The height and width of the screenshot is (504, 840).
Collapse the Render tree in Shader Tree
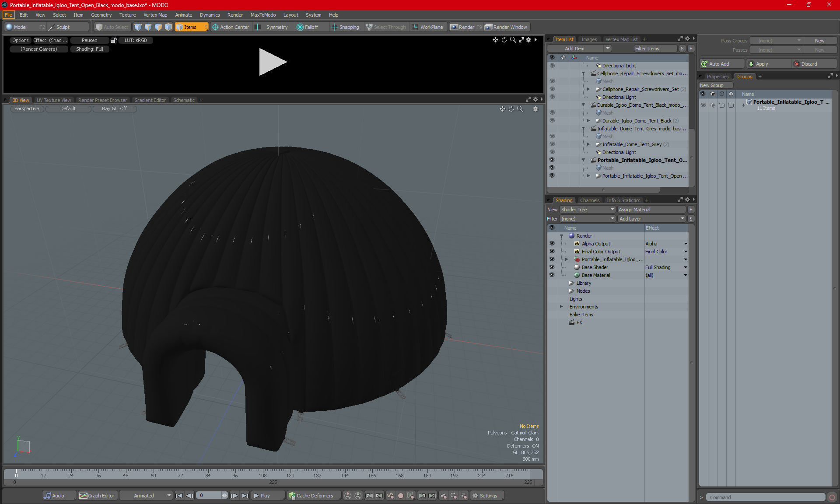click(561, 236)
